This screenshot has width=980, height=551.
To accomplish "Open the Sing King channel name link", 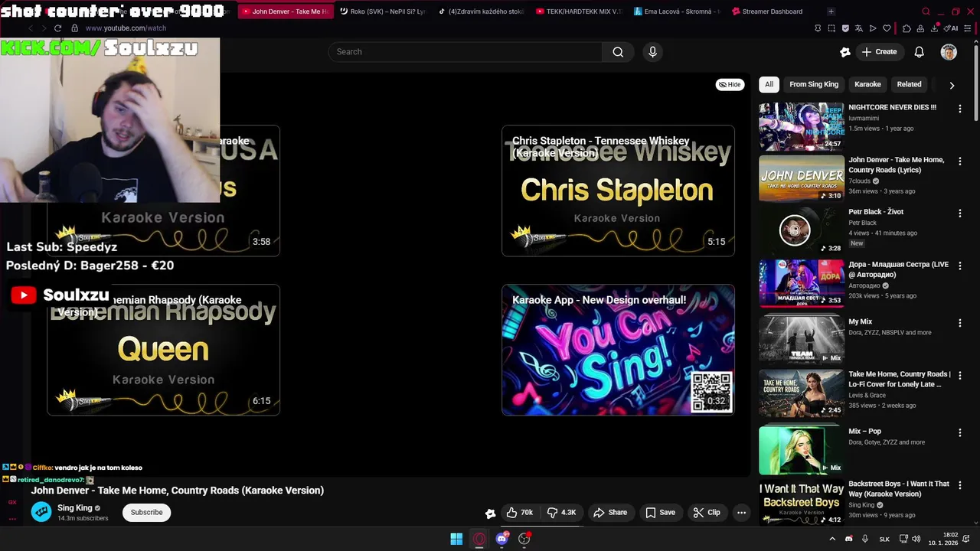I will (x=75, y=508).
